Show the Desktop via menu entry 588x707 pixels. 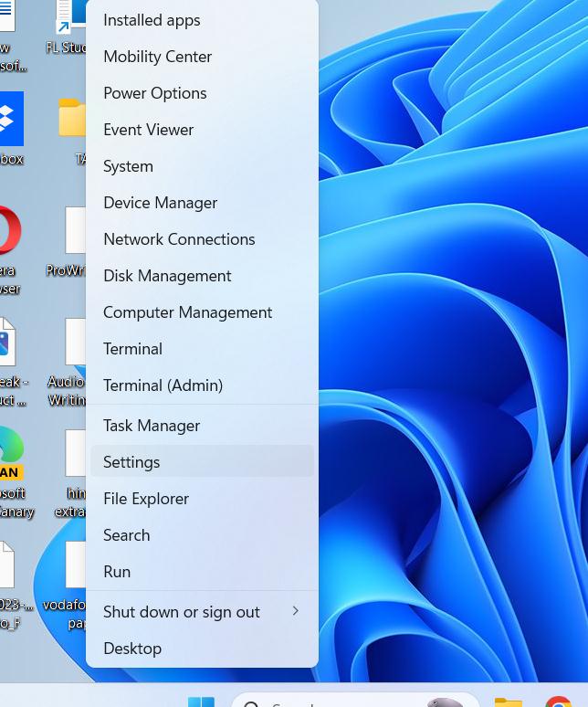pos(202,649)
